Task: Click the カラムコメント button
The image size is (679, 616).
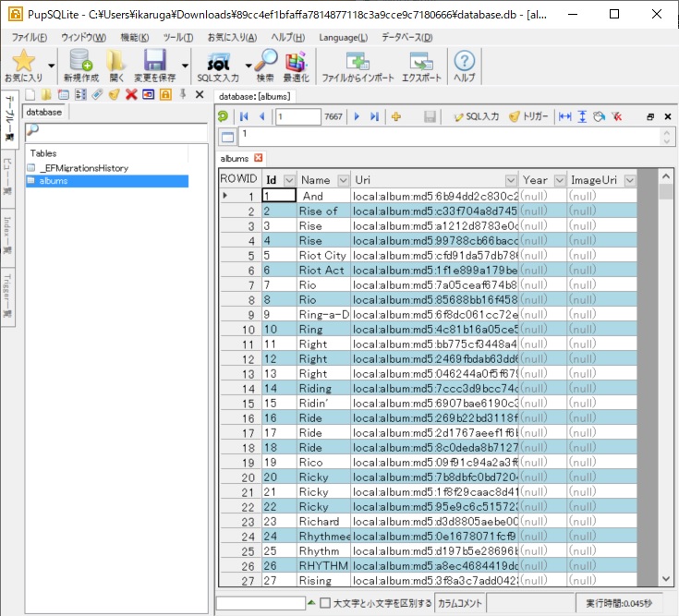Action: click(459, 603)
